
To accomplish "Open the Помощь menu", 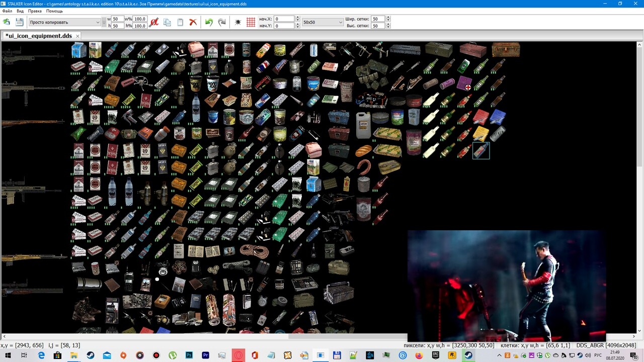I will tap(54, 11).
